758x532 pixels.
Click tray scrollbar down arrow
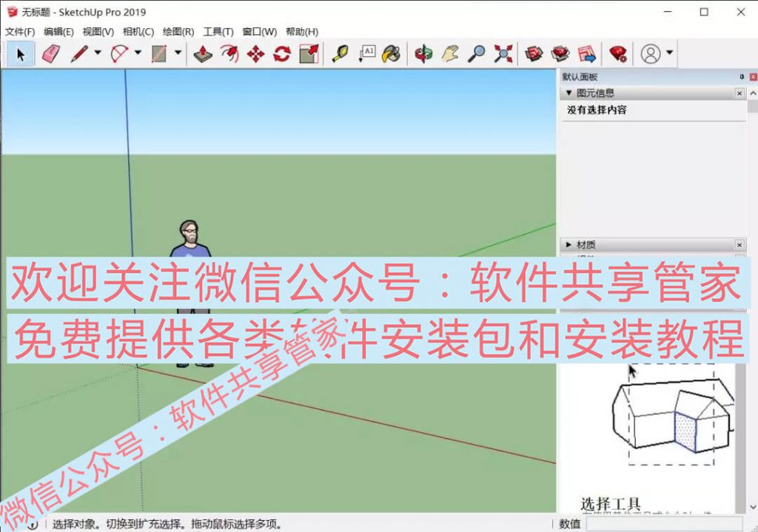tap(753, 507)
